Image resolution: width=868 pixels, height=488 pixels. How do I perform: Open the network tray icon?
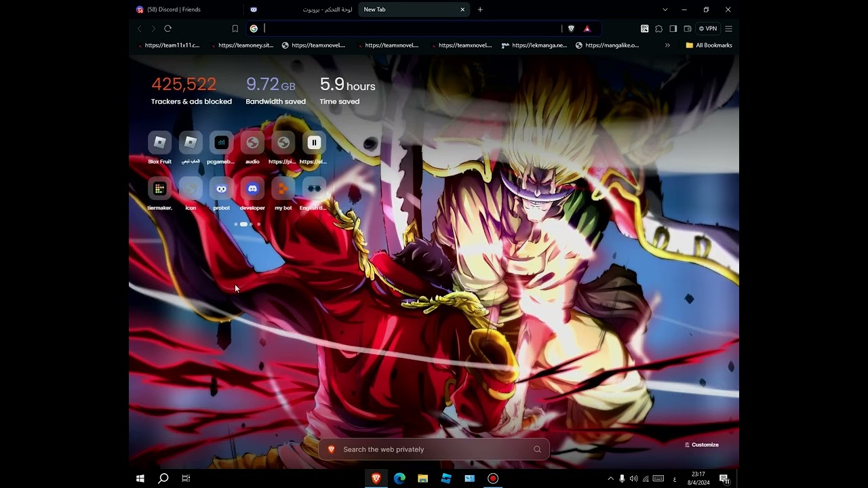[646, 479]
